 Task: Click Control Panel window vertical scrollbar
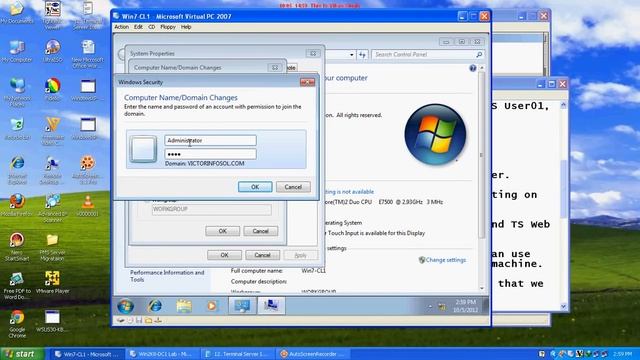pyautogui.click(x=482, y=155)
